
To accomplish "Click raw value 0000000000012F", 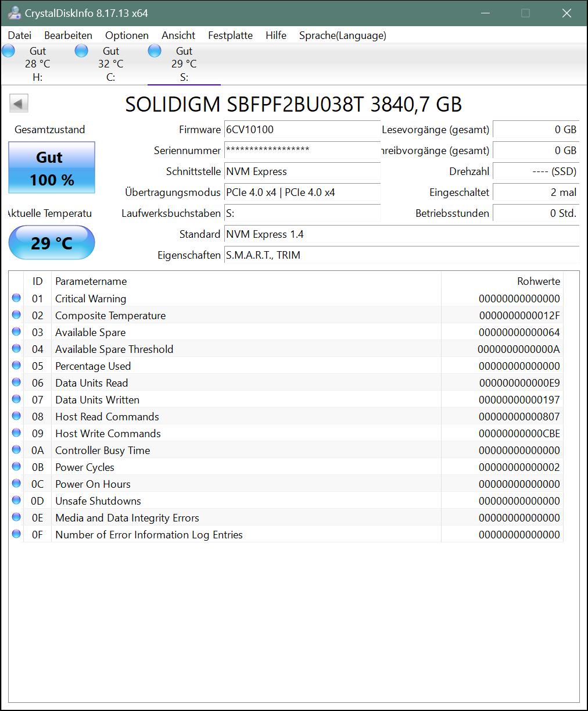I will 519,316.
